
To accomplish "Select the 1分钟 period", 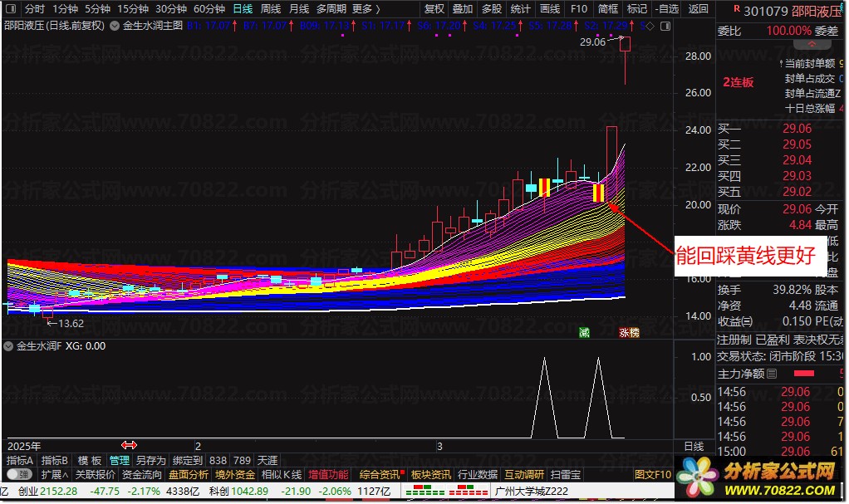I will (65, 8).
